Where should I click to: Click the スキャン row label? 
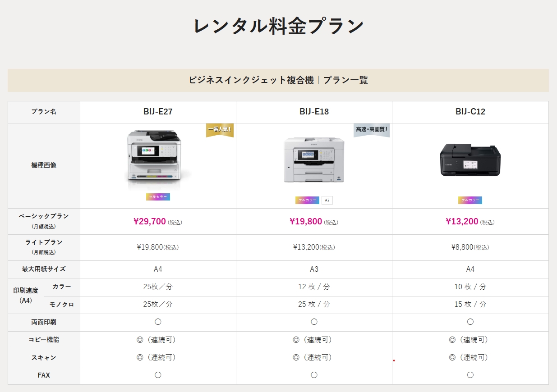tap(44, 358)
